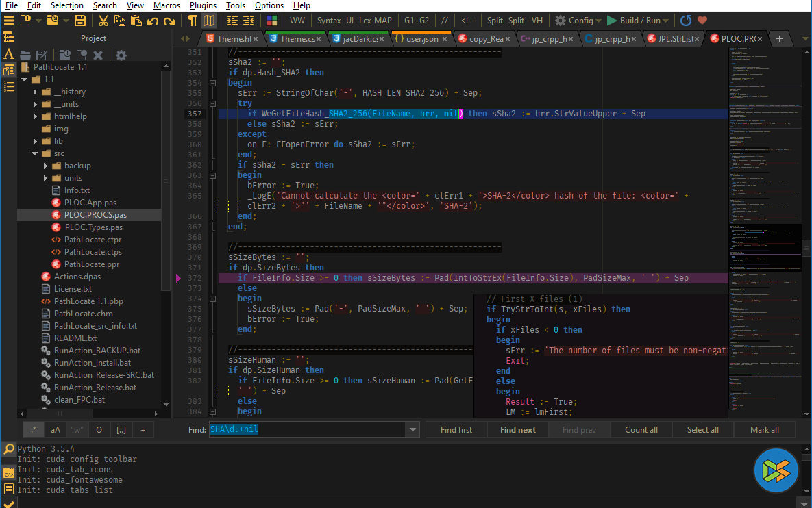This screenshot has width=812, height=508.
Task: Toggle the regex option in Find bar
Action: pos(34,430)
